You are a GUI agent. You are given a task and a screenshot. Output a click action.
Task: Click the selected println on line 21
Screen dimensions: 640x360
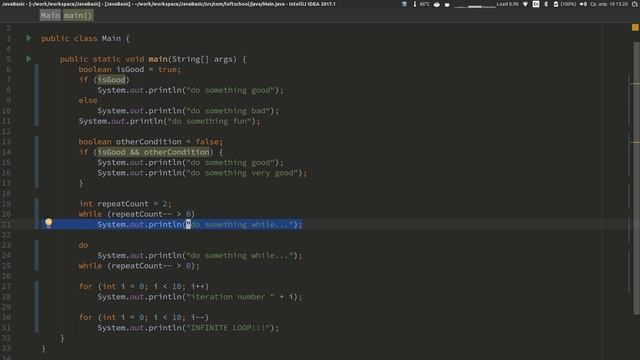click(x=200, y=224)
